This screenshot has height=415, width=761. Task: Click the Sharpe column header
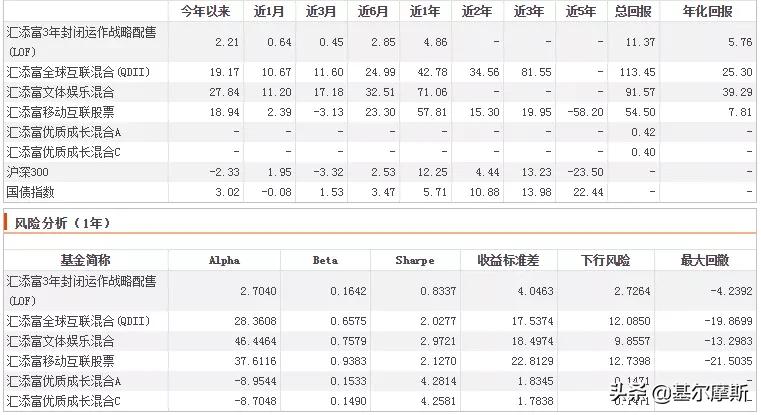click(x=415, y=261)
